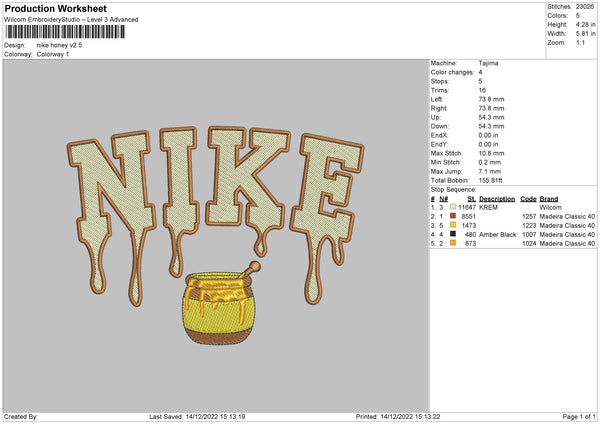The image size is (600, 424).
Task: Select the 'Right:' extent label
Action: 439,108
